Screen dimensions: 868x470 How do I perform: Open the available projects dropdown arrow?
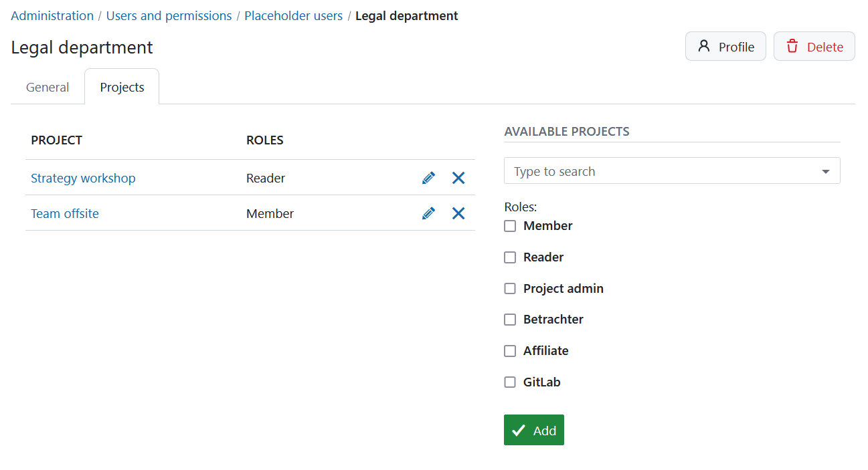pyautogui.click(x=825, y=170)
